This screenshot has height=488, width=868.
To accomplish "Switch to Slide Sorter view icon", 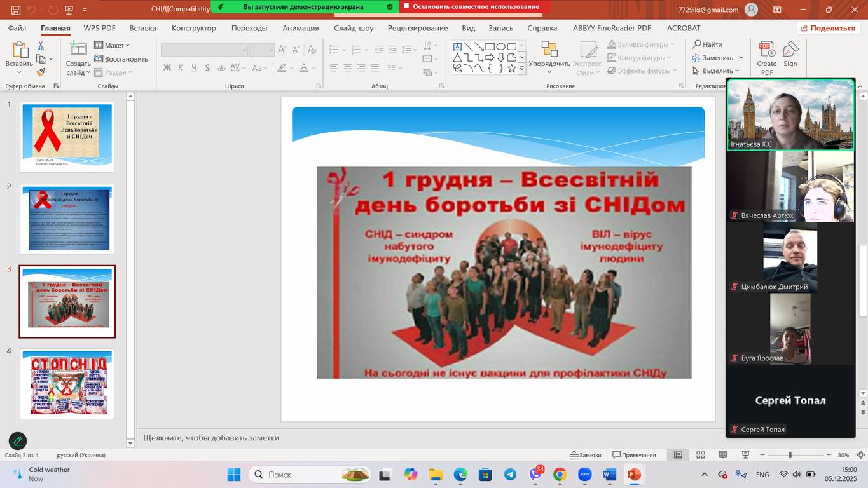I will pyautogui.click(x=700, y=455).
